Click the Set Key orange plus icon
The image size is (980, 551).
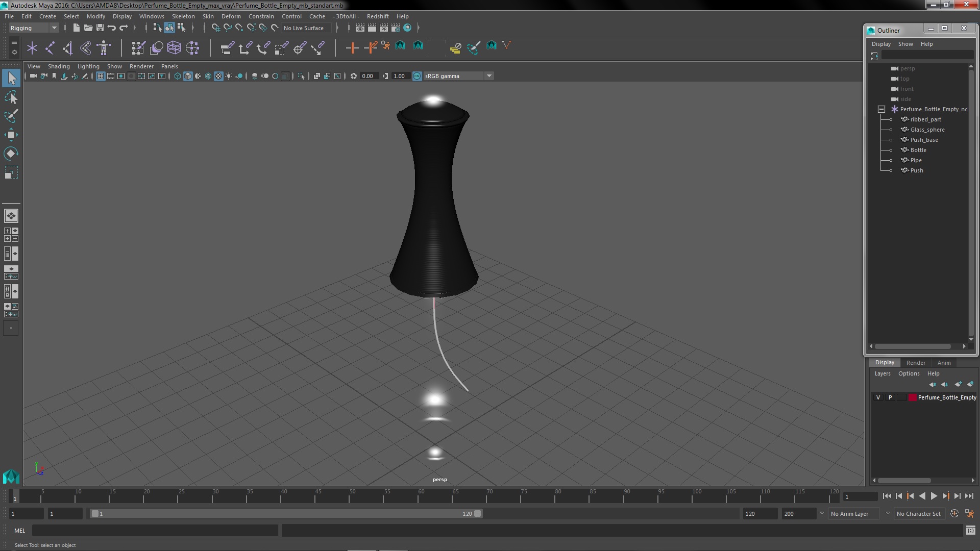(x=352, y=48)
